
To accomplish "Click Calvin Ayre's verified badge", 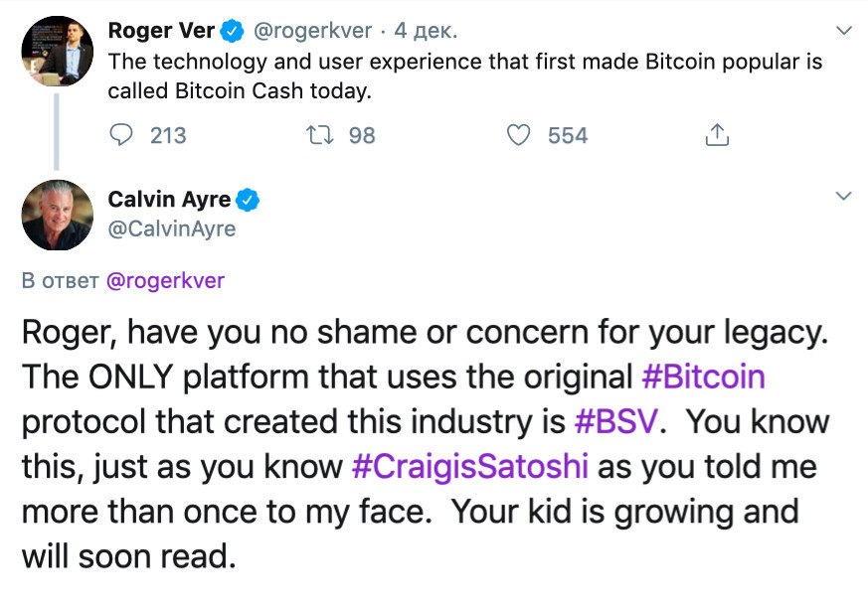I will click(248, 200).
